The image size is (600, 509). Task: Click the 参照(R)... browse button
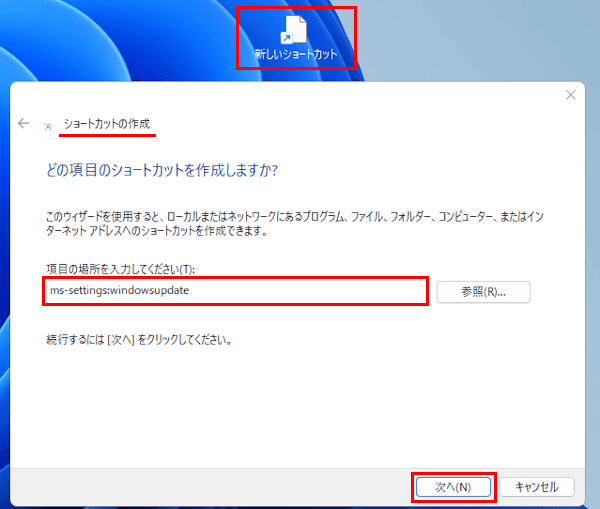pyautogui.click(x=483, y=292)
